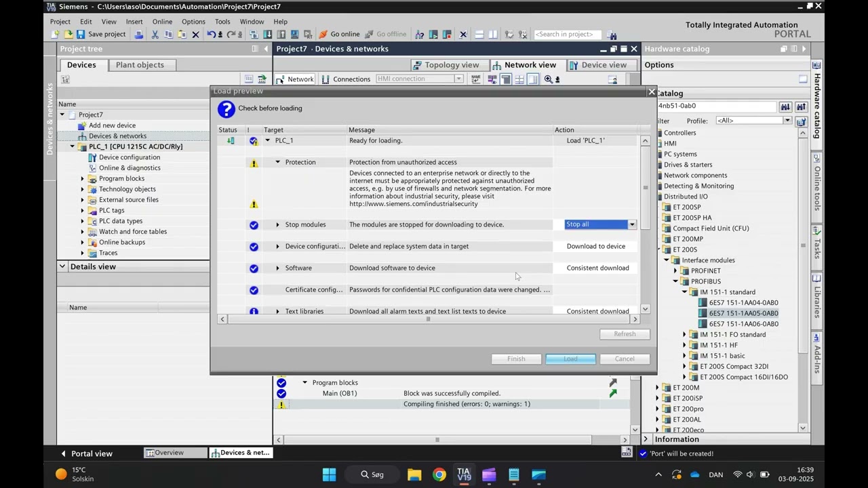Click the Print icon in main toolbar
868x488 pixels.
pyautogui.click(x=139, y=35)
